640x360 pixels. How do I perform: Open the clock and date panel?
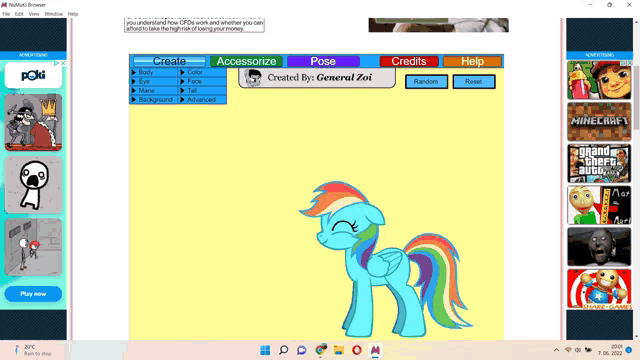point(610,350)
